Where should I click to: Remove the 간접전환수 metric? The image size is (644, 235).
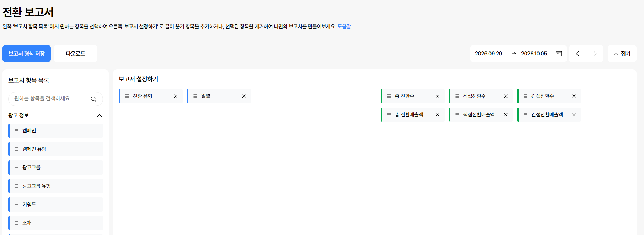574,96
